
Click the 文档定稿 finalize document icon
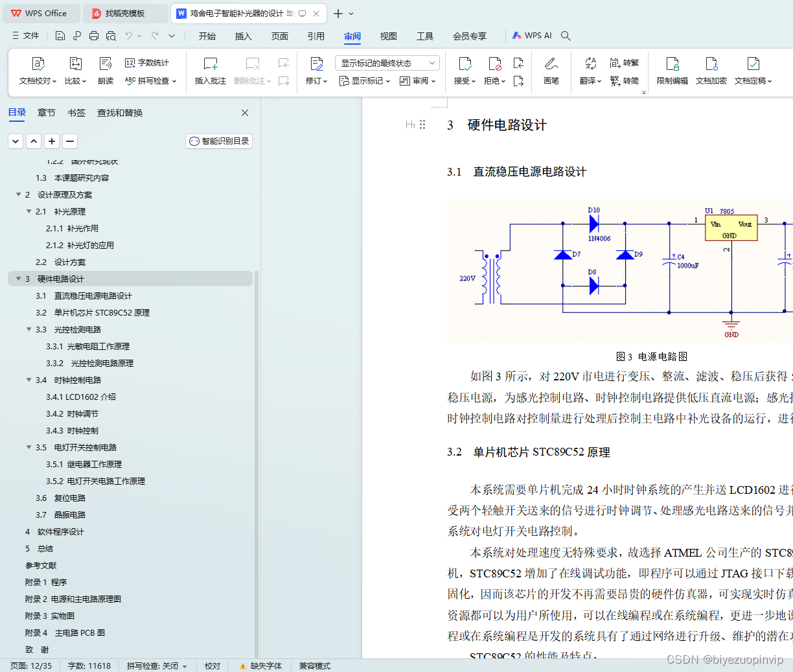[753, 64]
